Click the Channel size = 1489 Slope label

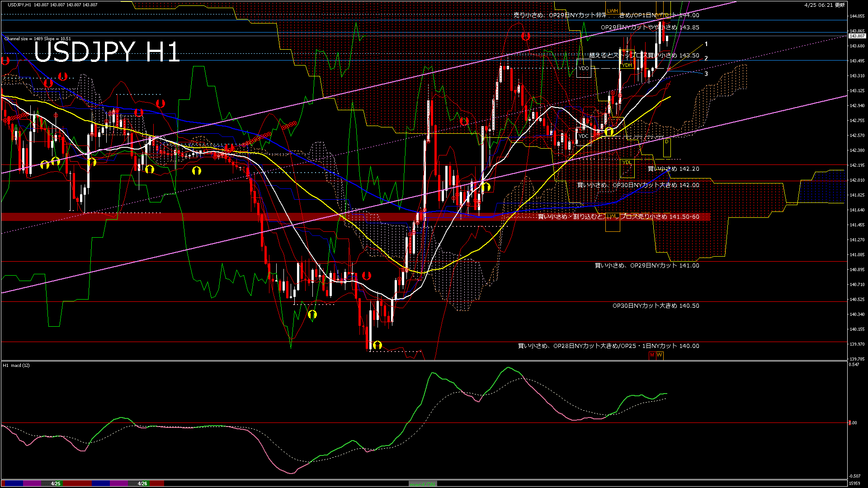38,39
